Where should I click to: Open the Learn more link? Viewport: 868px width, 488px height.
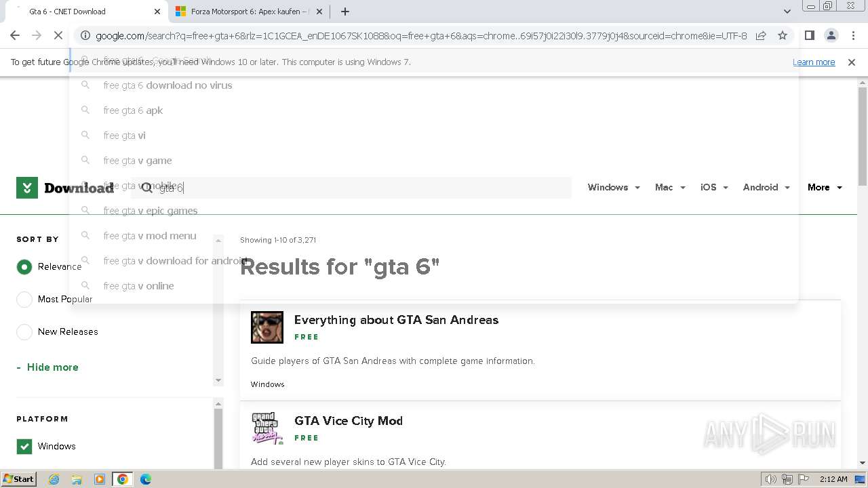point(814,62)
